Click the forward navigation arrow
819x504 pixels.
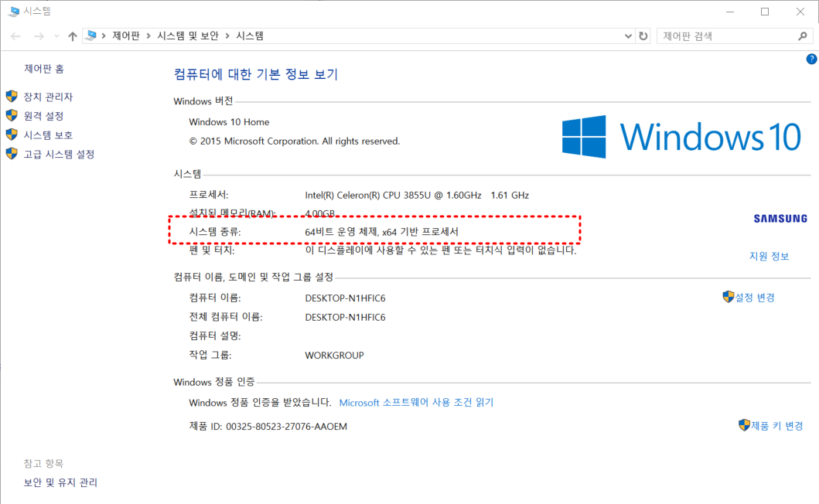click(39, 36)
